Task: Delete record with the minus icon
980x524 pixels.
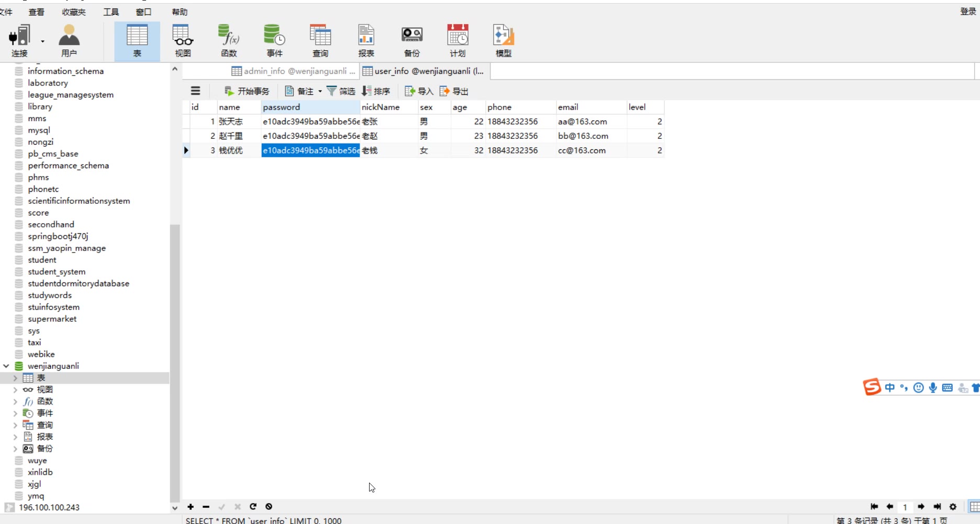Action: [x=206, y=507]
